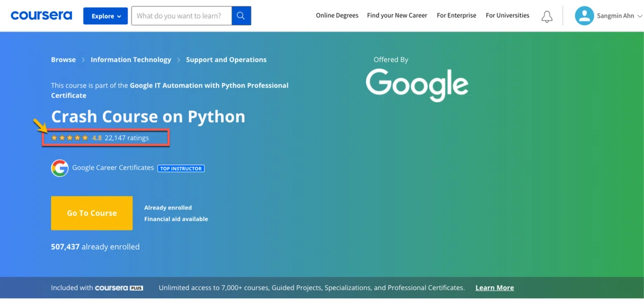This screenshot has width=644, height=301.
Task: Click the user profile avatar icon
Action: tap(584, 16)
